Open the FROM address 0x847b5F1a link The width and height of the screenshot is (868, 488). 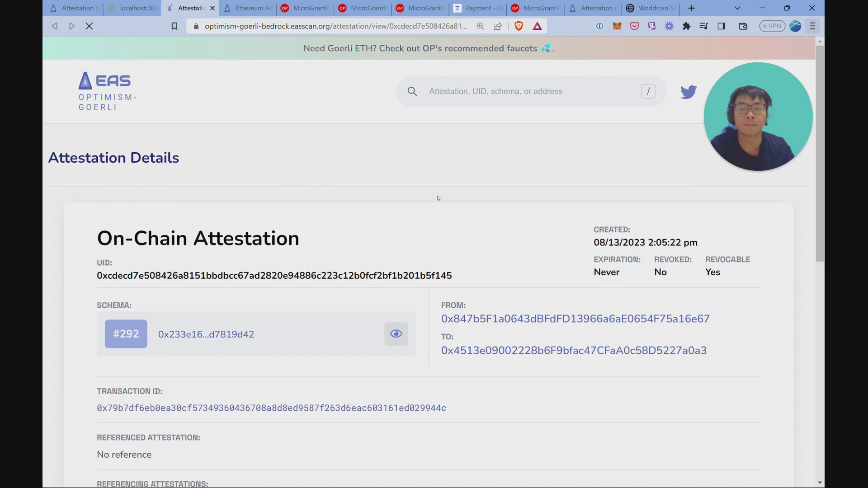[x=576, y=319]
